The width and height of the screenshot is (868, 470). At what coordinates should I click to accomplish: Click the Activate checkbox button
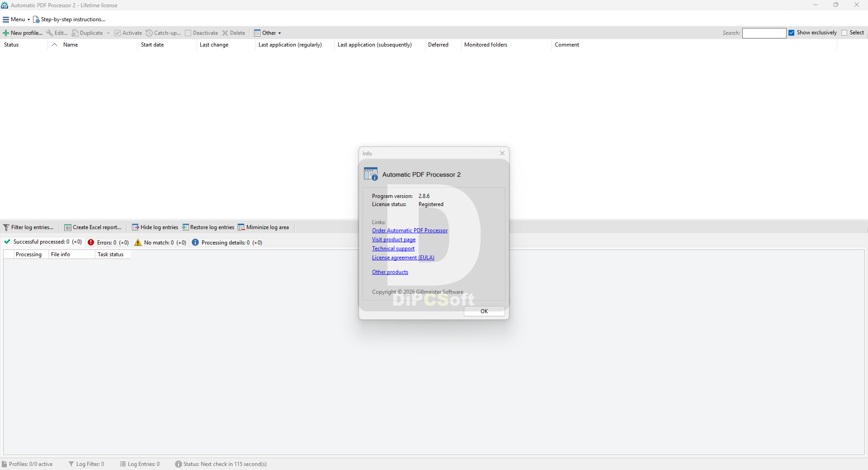[128, 33]
